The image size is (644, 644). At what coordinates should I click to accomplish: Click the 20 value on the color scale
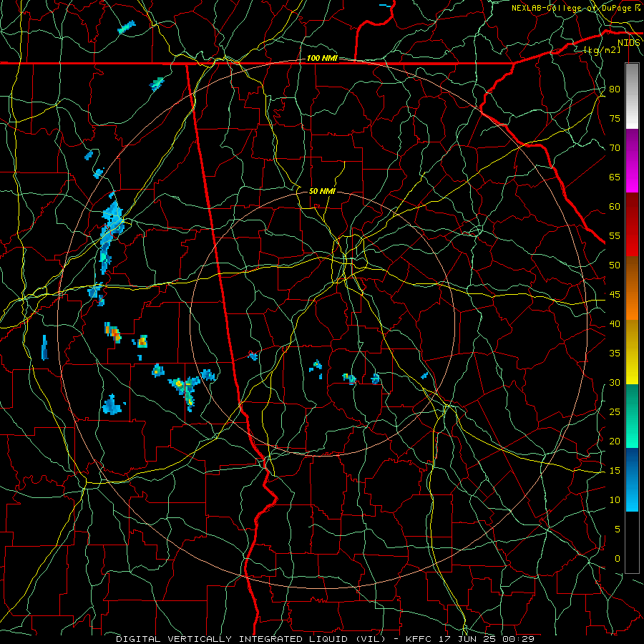(x=615, y=441)
